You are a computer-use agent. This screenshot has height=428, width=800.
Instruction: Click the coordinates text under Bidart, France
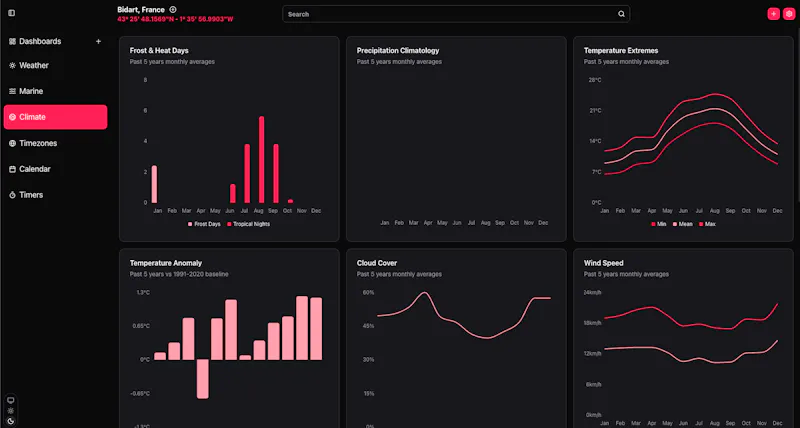[175, 19]
